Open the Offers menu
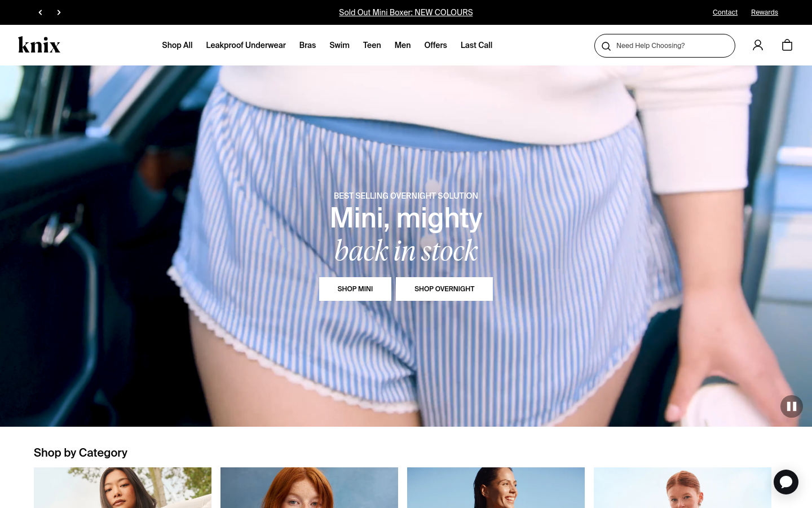 point(435,45)
